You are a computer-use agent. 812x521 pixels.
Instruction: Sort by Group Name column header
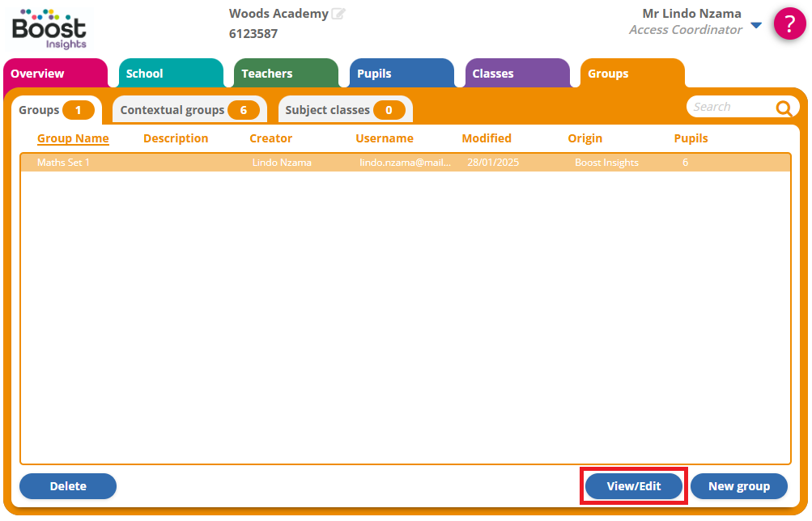point(73,138)
